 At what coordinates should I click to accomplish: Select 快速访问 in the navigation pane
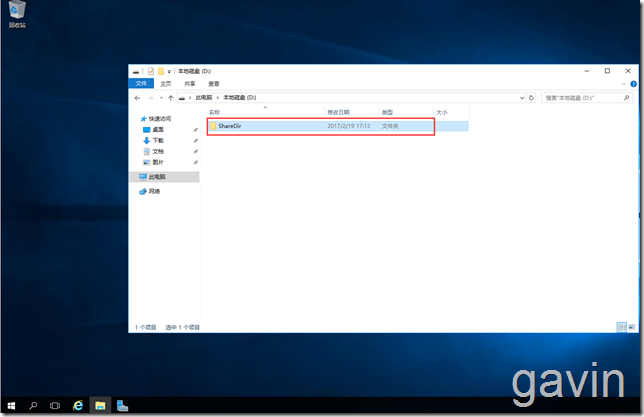coord(159,119)
